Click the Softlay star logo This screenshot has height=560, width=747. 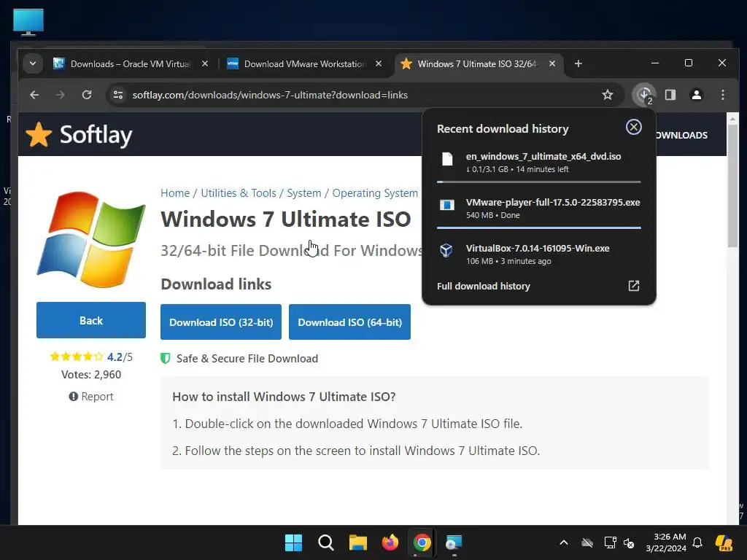click(x=39, y=134)
